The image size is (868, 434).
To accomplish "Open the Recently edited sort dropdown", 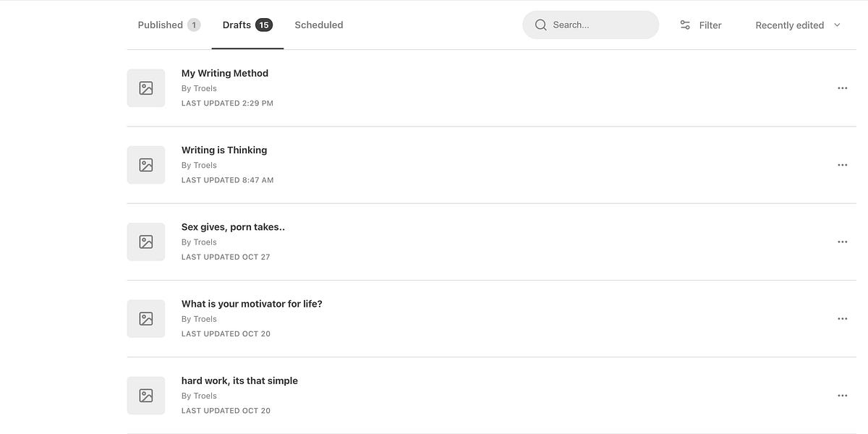I will pos(790,24).
